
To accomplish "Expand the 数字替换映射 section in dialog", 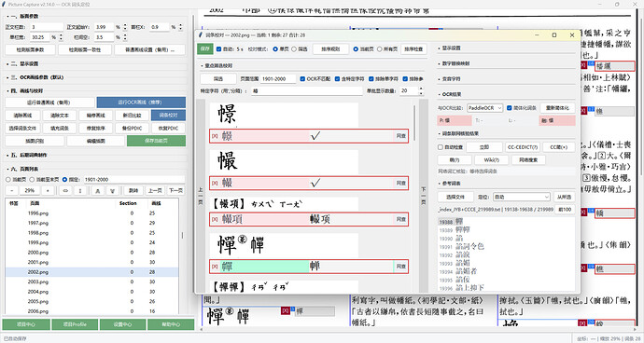I will pyautogui.click(x=454, y=63).
